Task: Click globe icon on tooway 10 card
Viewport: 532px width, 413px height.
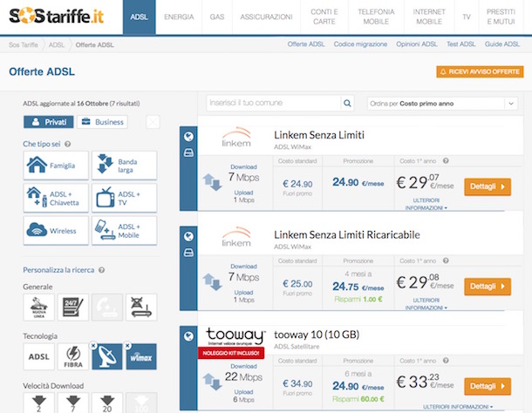Action: pyautogui.click(x=188, y=336)
